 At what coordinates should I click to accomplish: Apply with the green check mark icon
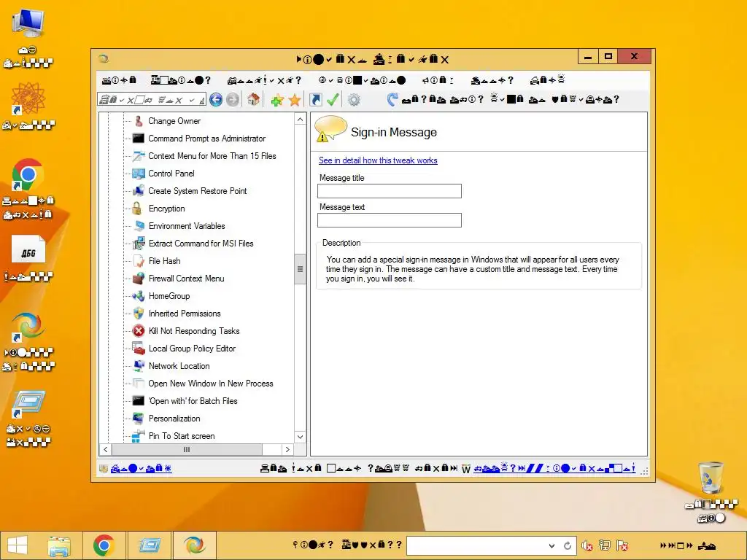[333, 99]
